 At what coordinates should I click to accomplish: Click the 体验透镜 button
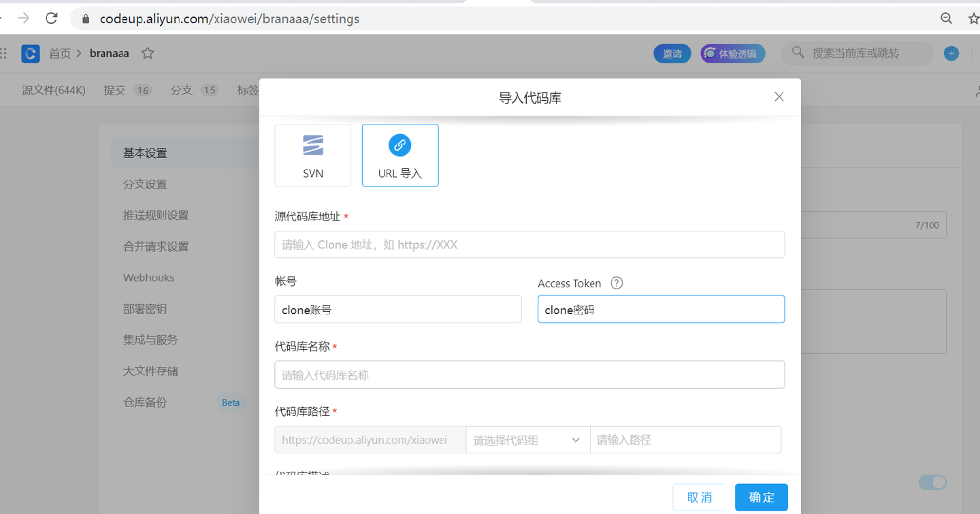point(733,53)
